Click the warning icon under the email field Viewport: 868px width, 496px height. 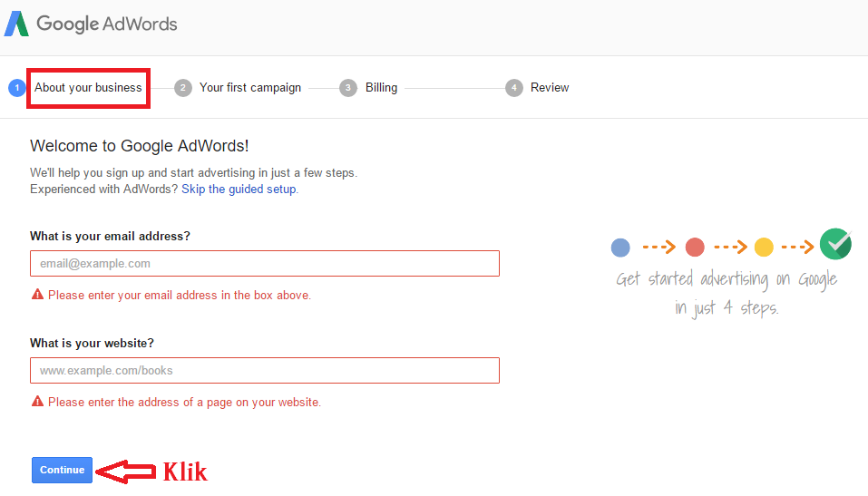(37, 295)
